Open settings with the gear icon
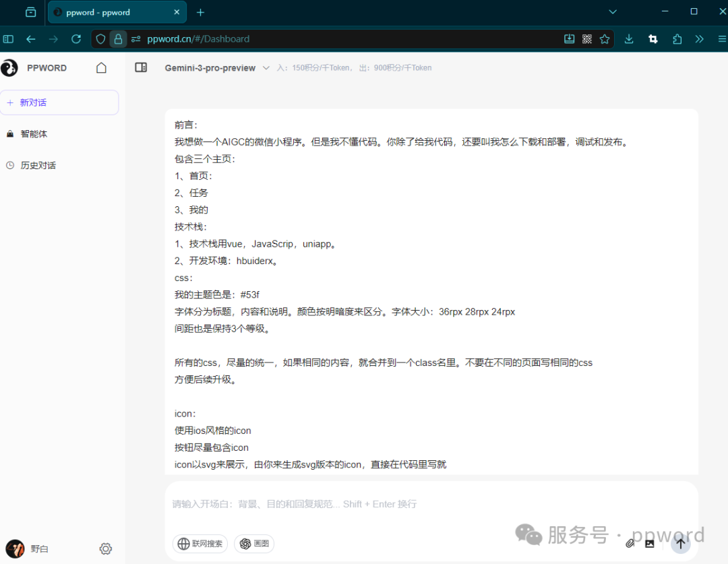Viewport: 728px width, 564px height. (105, 549)
